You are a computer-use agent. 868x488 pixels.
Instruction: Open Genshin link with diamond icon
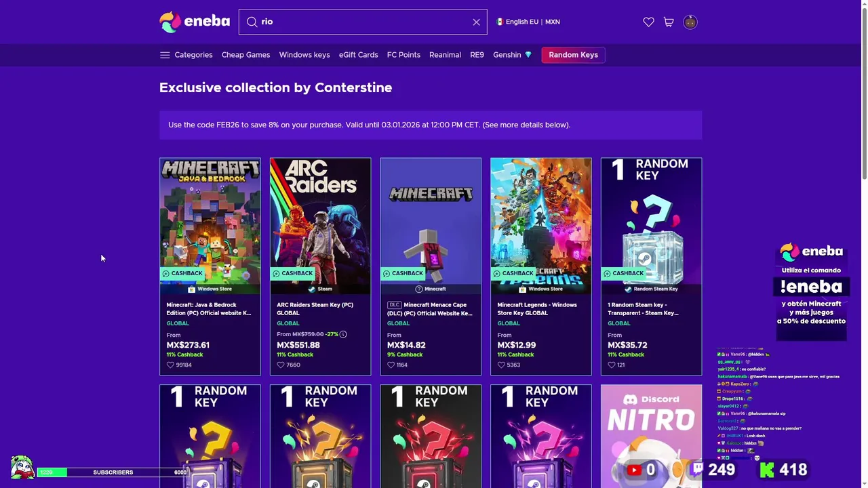click(512, 55)
